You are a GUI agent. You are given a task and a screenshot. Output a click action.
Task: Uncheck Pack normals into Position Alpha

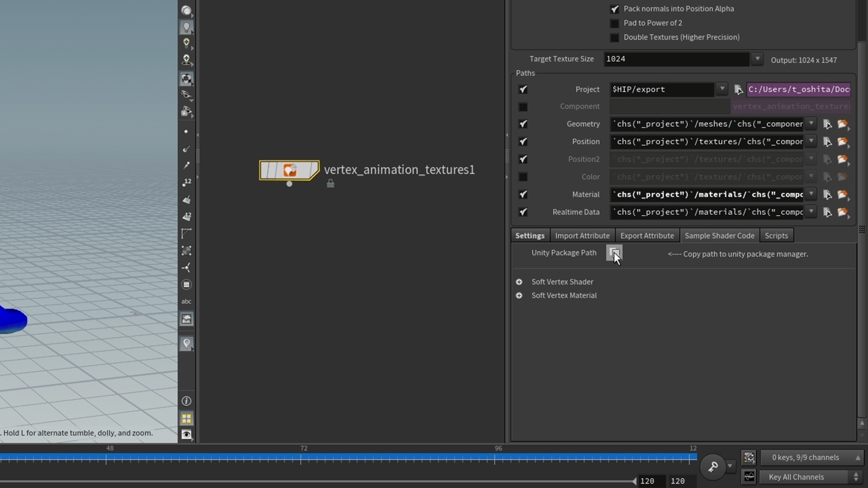coord(614,9)
